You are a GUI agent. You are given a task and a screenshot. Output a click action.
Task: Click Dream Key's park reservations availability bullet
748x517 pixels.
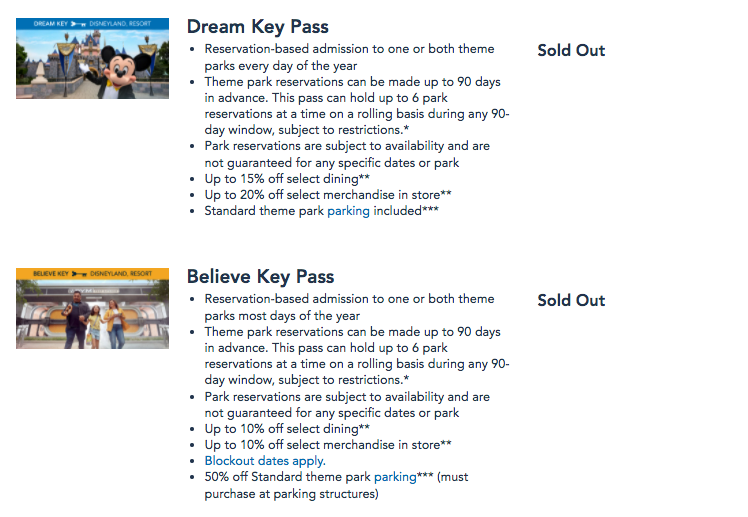(346, 154)
